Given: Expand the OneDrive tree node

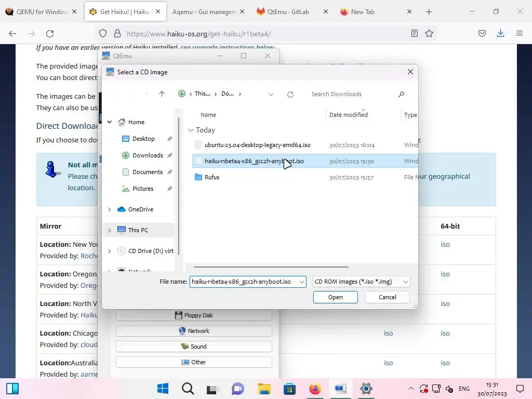Looking at the screenshot, I should tap(109, 210).
